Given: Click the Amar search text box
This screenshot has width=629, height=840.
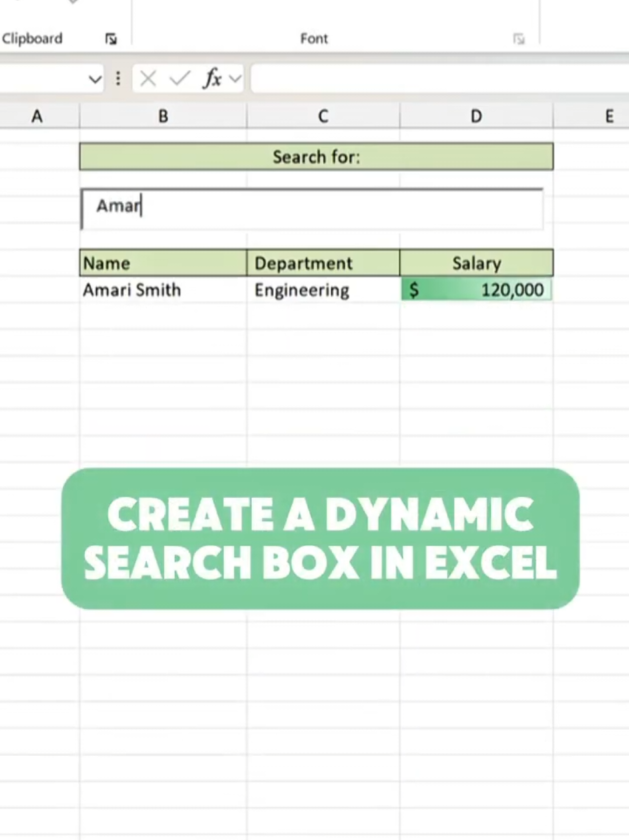Looking at the screenshot, I should click(x=312, y=208).
